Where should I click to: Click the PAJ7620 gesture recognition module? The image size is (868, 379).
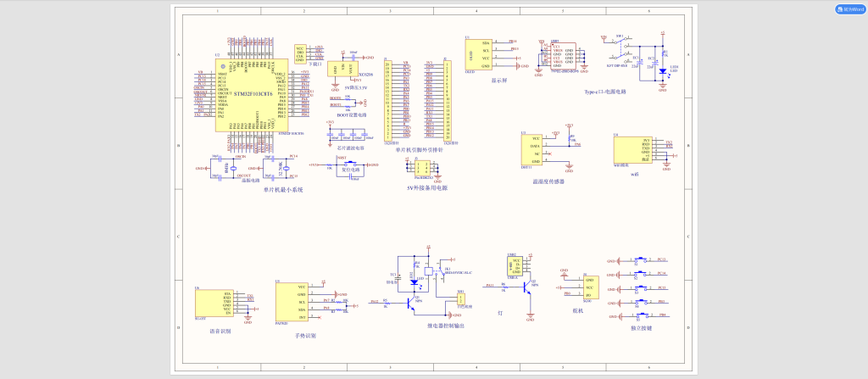pos(291,302)
